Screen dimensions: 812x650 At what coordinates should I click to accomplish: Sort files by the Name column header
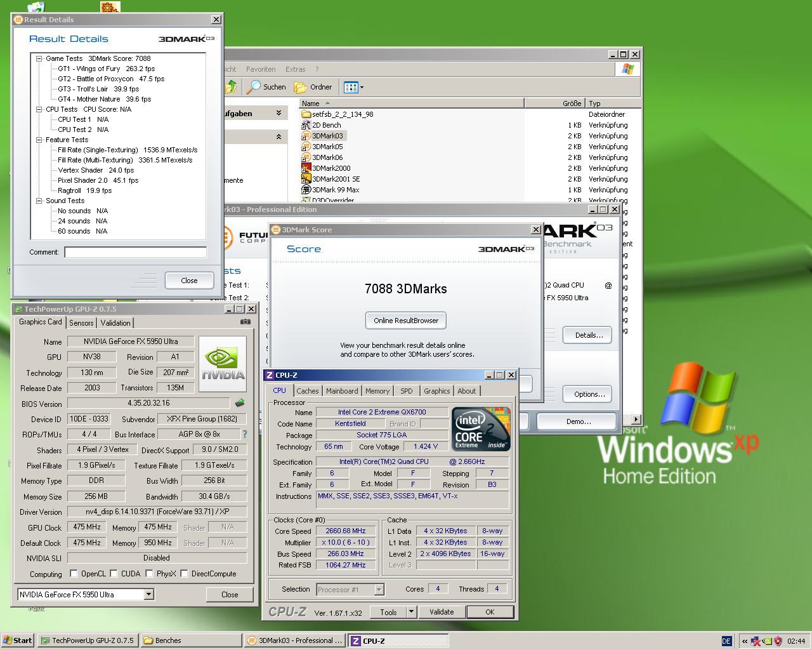[412, 103]
